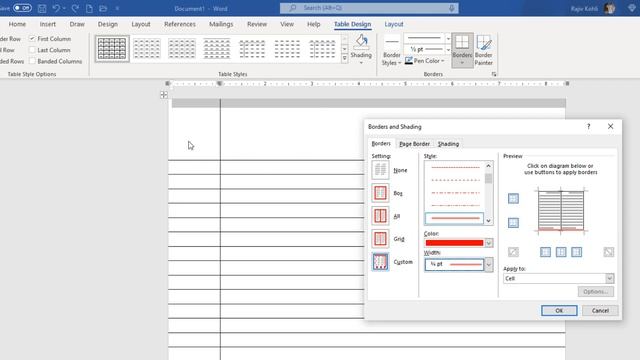The image size is (640, 360).
Task: Toggle inside vertical border button
Action: pyautogui.click(x=561, y=252)
